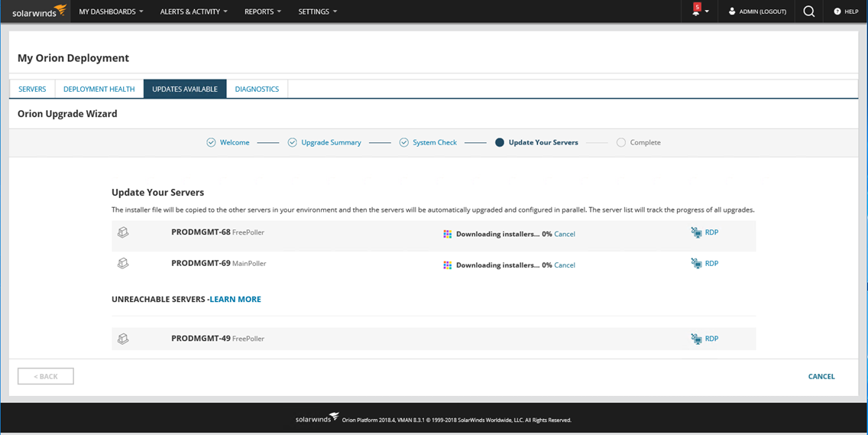This screenshot has width=868, height=435.
Task: Click the My Orion Deployment title
Action: click(x=73, y=57)
